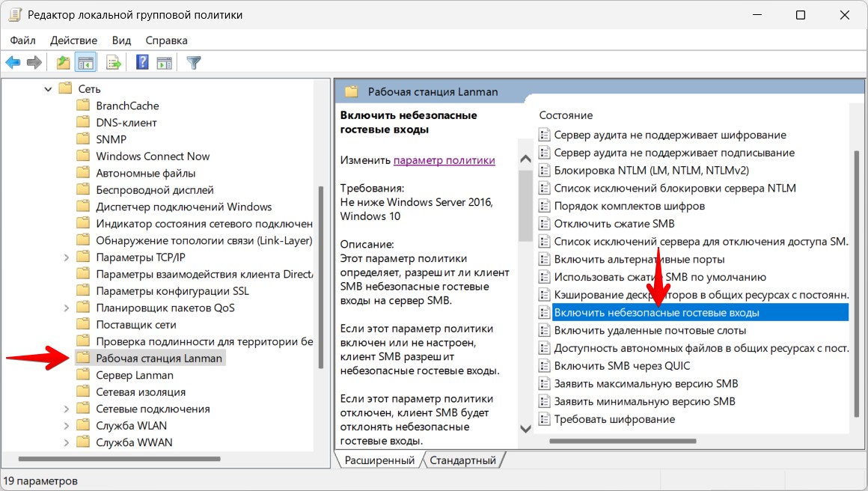This screenshot has height=491, width=868.
Task: Open the Вид menu
Action: pos(121,40)
